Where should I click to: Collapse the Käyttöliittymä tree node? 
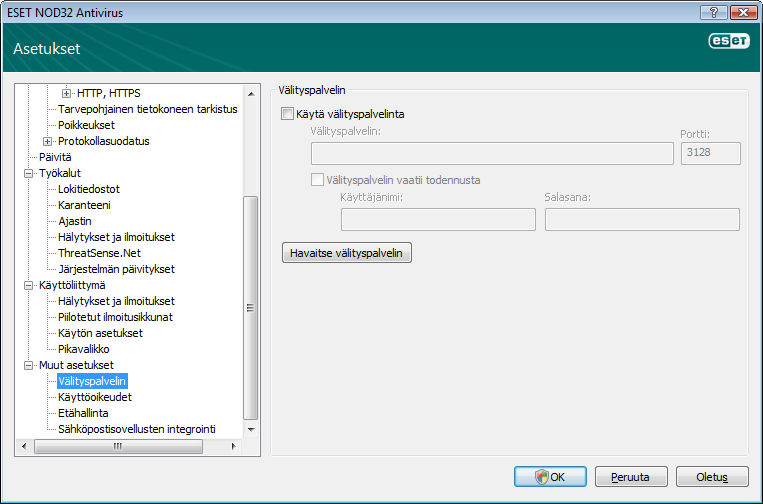28,285
